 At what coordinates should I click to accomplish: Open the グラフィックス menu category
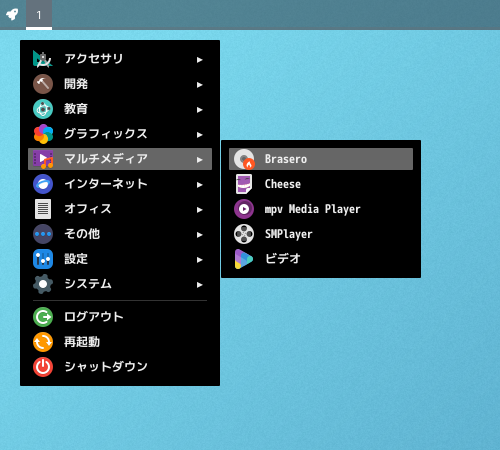tap(120, 134)
